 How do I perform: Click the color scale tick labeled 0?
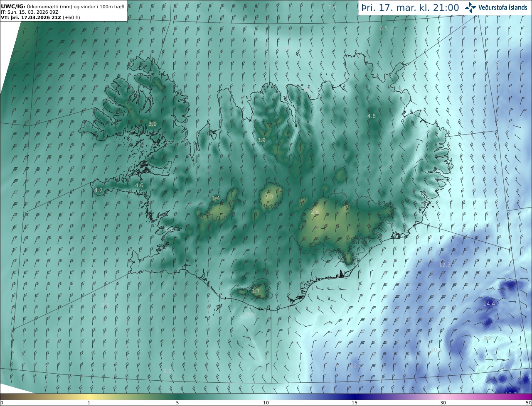click(x=2, y=403)
